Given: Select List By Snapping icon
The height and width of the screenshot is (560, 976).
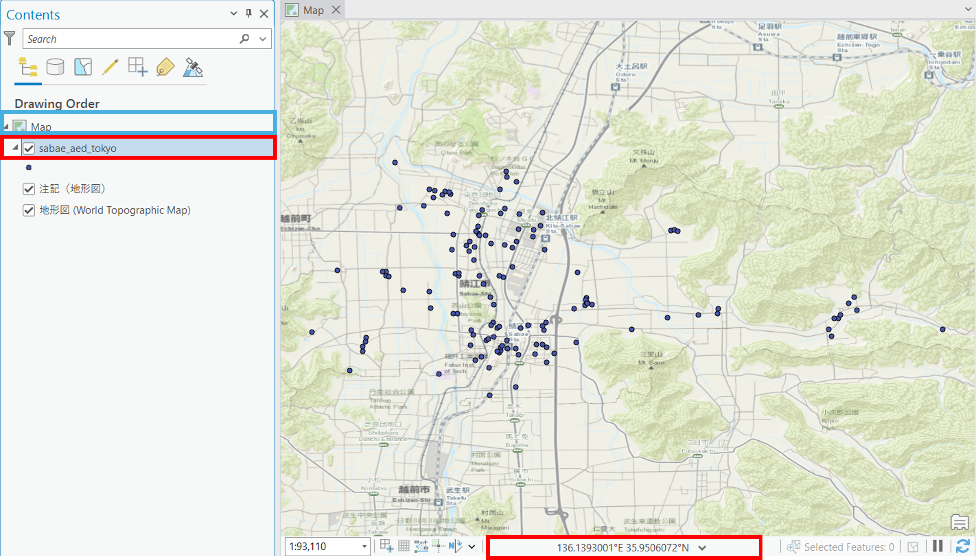Looking at the screenshot, I should coord(138,67).
